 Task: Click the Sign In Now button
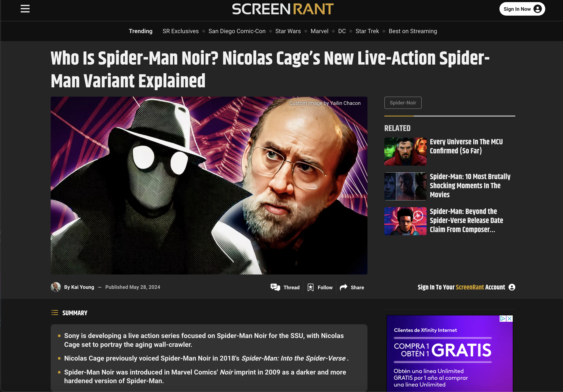click(x=522, y=9)
